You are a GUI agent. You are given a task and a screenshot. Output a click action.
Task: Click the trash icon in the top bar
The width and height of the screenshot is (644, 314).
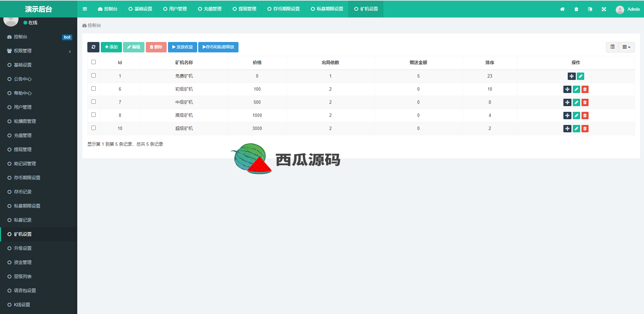(576, 9)
